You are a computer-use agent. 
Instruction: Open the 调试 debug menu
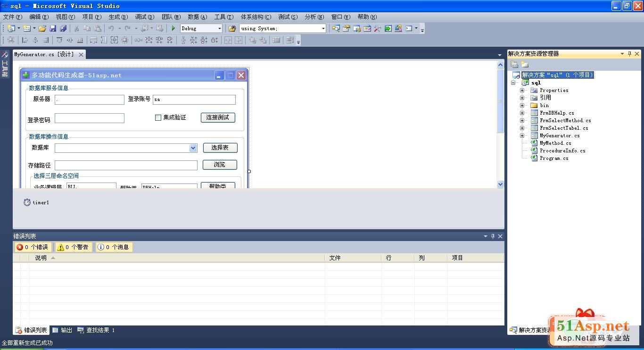[x=144, y=17]
